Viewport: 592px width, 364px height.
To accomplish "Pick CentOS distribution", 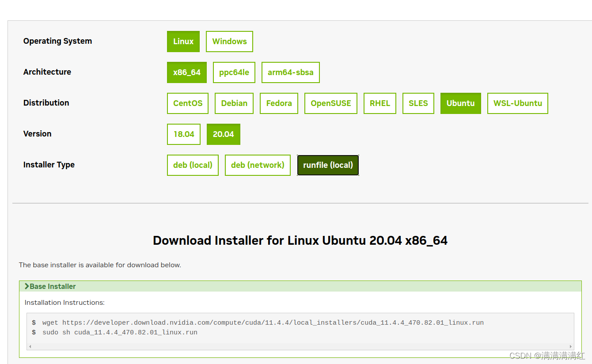I will point(188,103).
